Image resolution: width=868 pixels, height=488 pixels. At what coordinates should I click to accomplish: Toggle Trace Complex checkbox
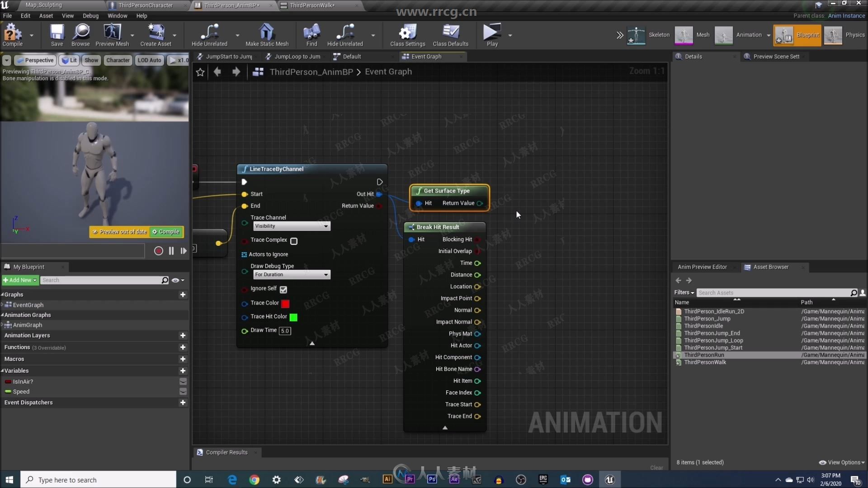[294, 241]
